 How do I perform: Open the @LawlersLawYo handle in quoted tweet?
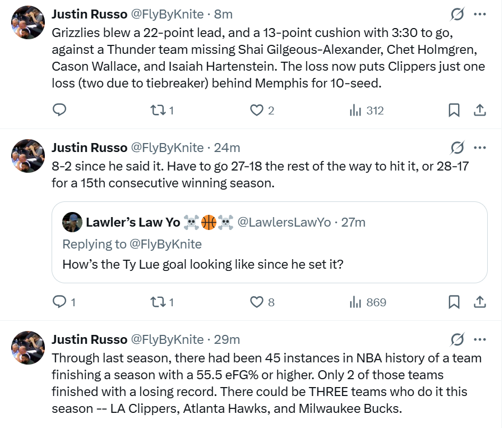pos(284,222)
